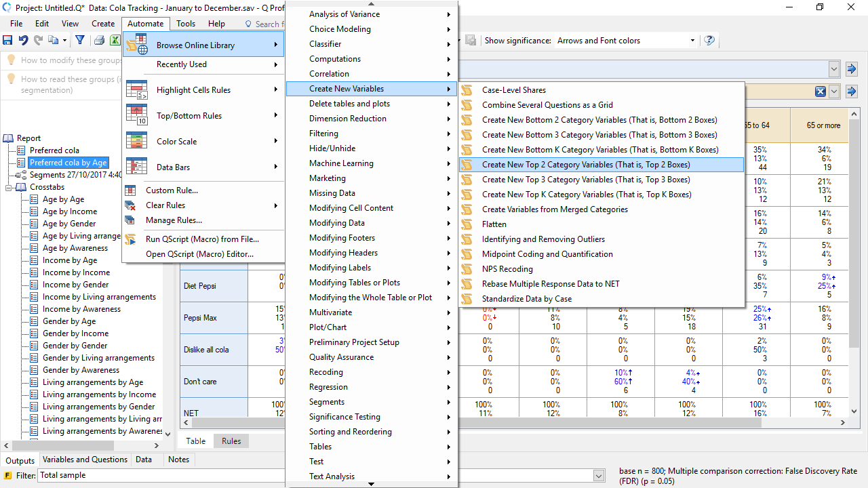The height and width of the screenshot is (488, 868).
Task: Select Create New Top 3 Category Variables
Action: point(586,180)
